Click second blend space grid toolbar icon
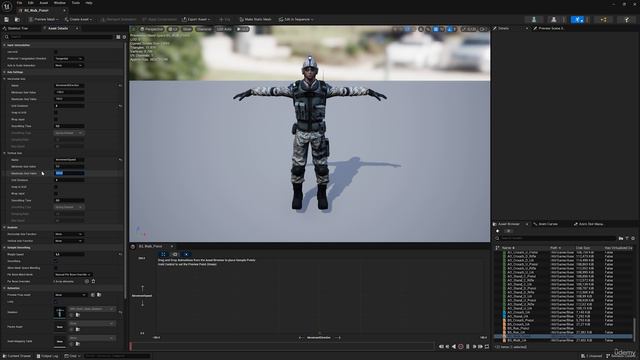This screenshot has height=360, width=640. pos(175,254)
